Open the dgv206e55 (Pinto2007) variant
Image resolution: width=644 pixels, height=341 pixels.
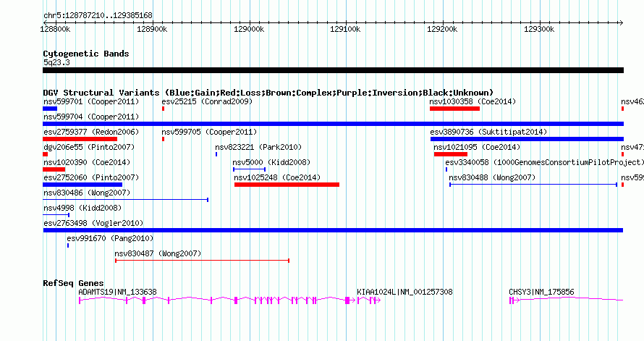(x=89, y=147)
